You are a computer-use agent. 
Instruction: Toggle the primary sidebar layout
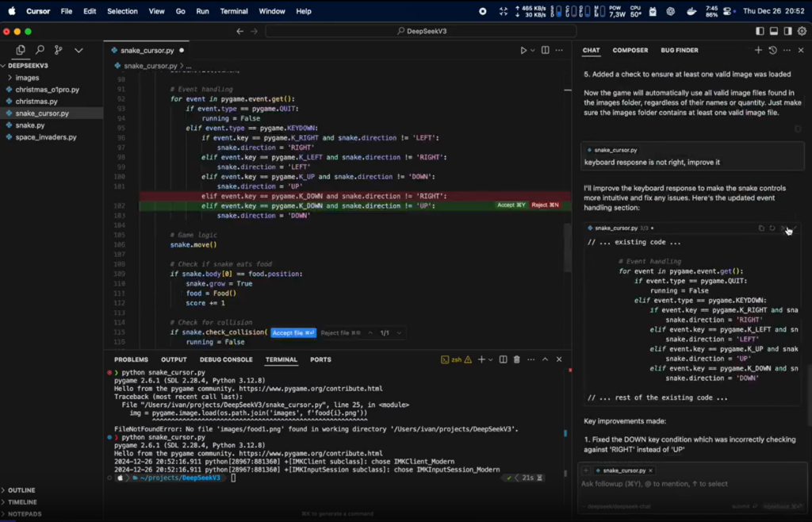pyautogui.click(x=760, y=31)
